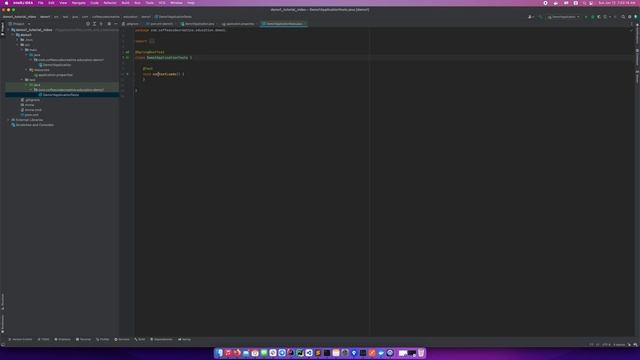Expand the folded import block
640x360 pixels.
coord(152,41)
